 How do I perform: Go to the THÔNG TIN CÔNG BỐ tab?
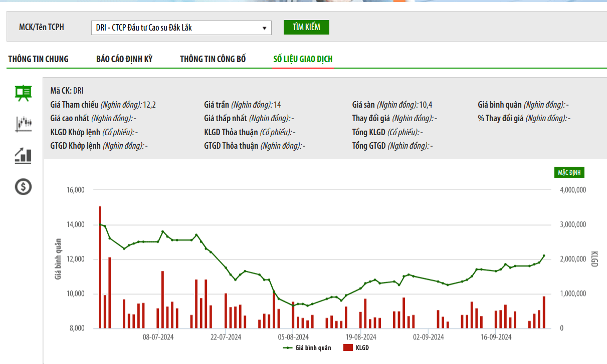coord(213,59)
